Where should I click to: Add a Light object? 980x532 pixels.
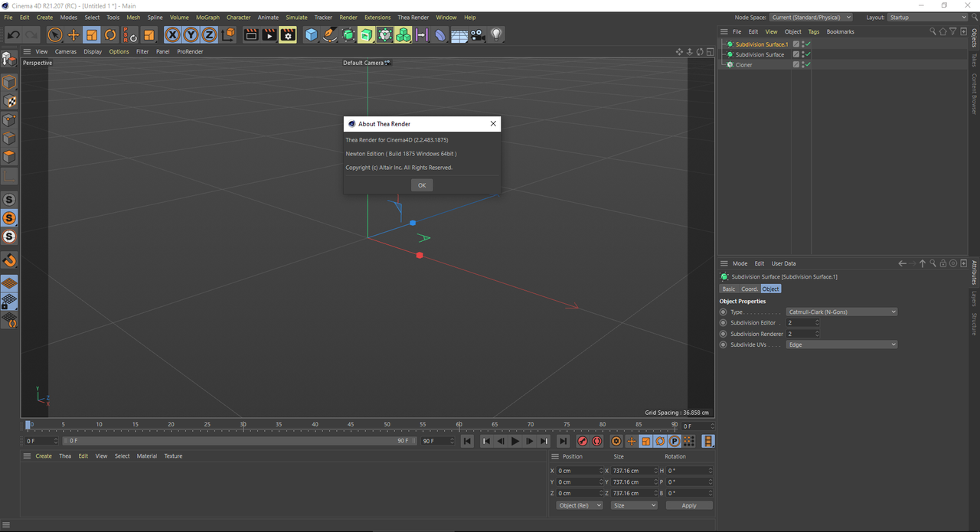click(x=496, y=34)
